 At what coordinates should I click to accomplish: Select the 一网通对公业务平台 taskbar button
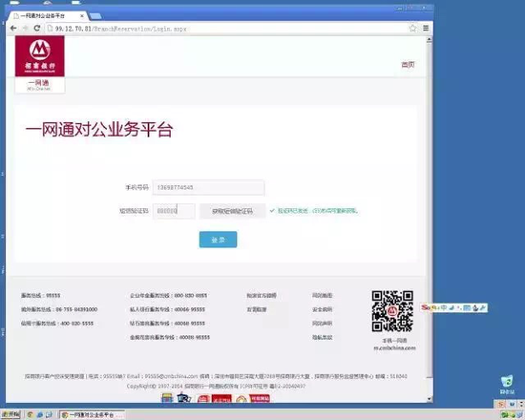(92, 415)
